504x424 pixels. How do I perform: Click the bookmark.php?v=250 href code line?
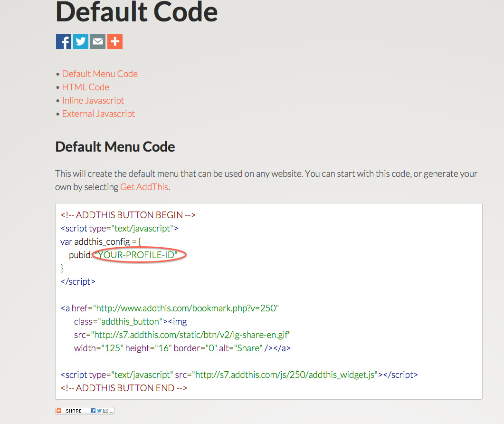(x=170, y=308)
